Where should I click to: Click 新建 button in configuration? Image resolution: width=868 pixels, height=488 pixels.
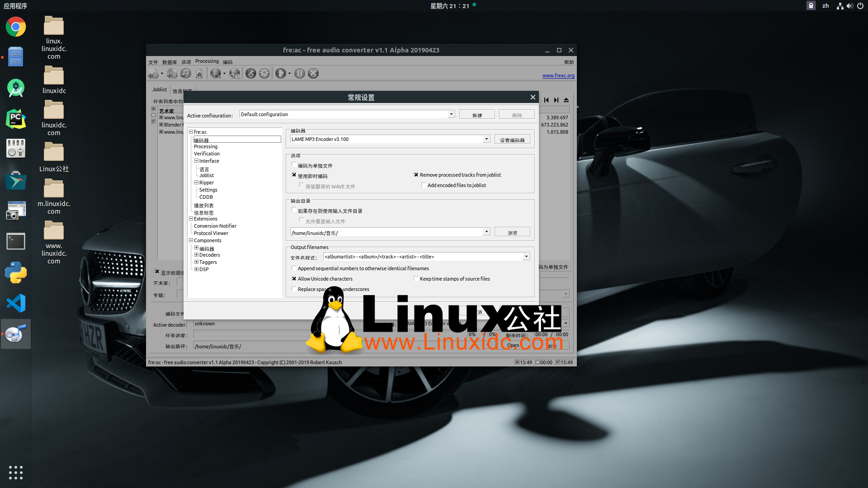477,114
